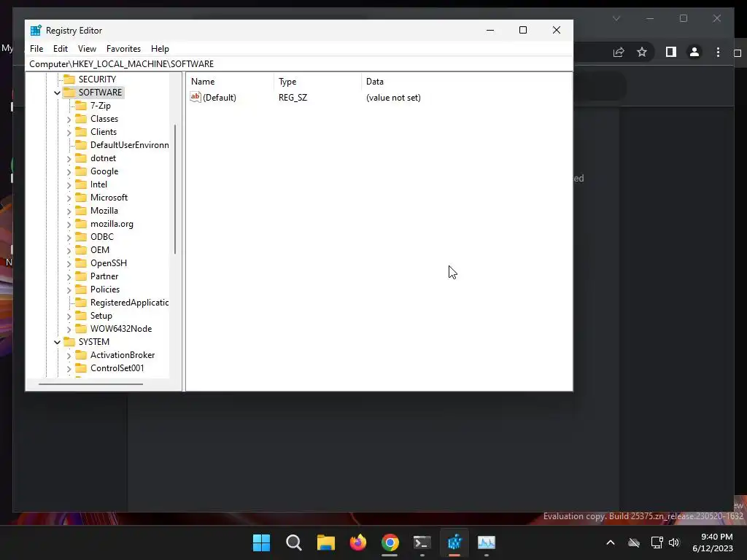Open taskbar Search

(x=293, y=542)
